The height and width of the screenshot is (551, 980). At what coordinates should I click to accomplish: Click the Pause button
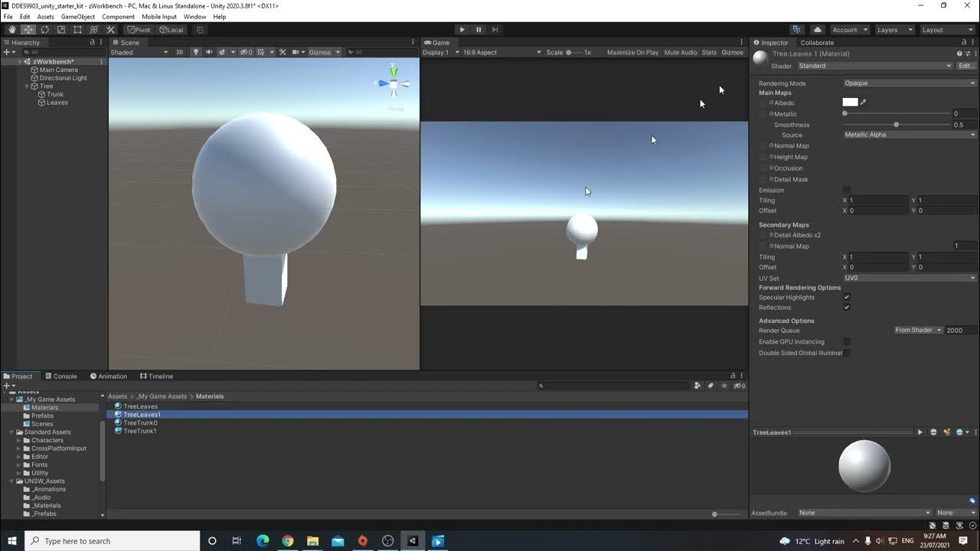pyautogui.click(x=479, y=30)
